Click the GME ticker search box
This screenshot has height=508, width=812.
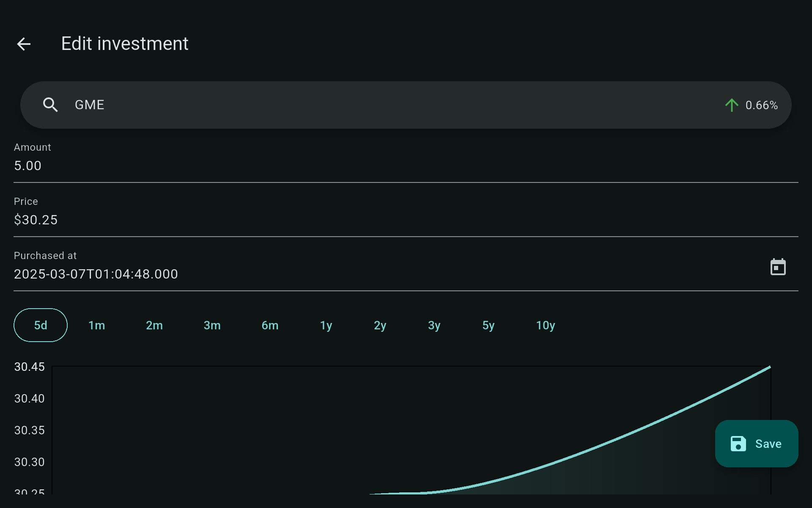pyautogui.click(x=381, y=105)
